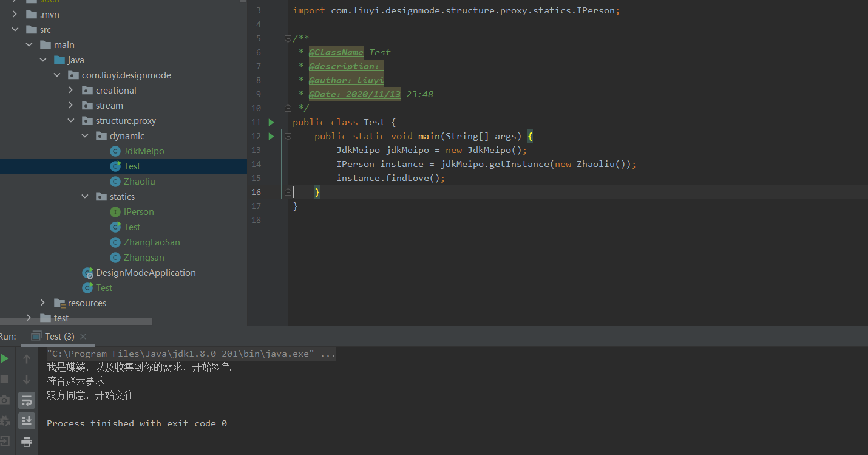Click console line '双方同意，开始交往'
The image size is (868, 455).
click(90, 395)
